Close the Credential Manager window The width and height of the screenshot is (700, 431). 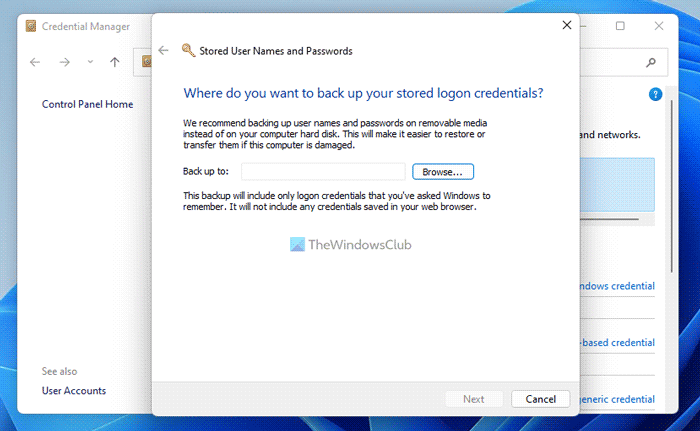pos(659,26)
